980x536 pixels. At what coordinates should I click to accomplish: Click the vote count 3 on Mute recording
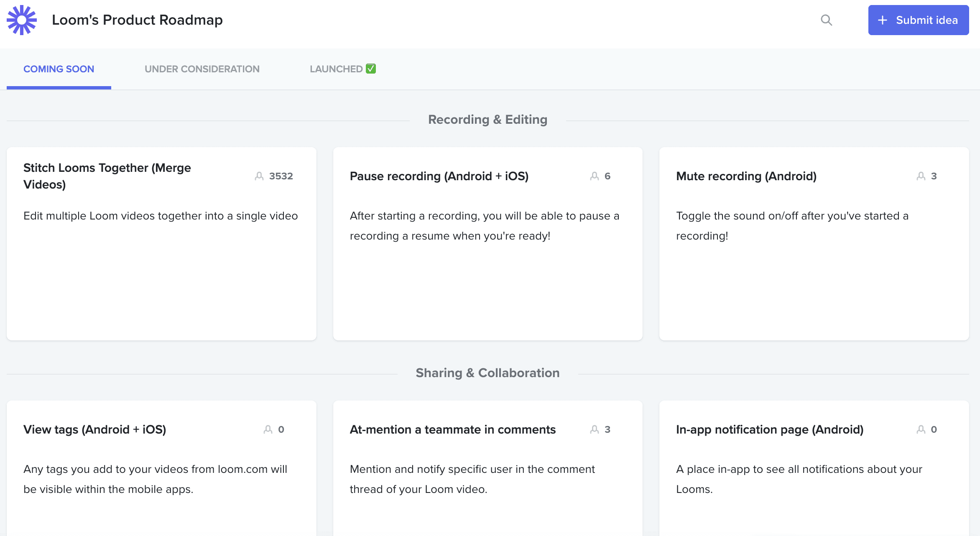[x=934, y=176]
